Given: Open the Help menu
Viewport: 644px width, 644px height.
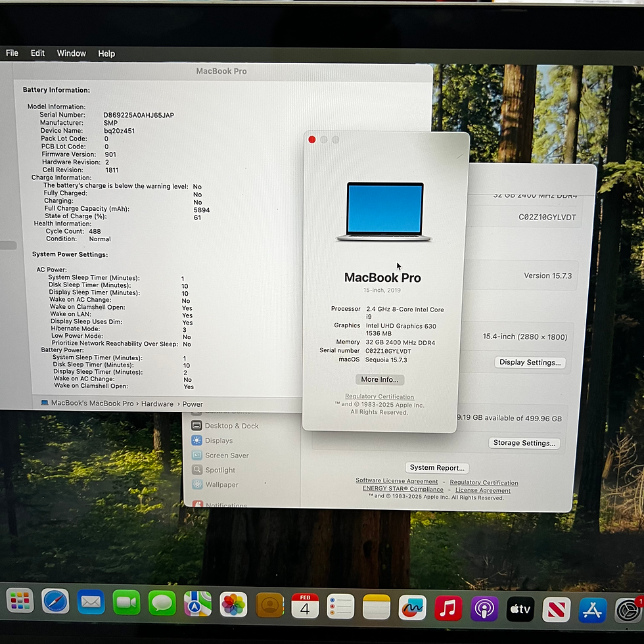Looking at the screenshot, I should tap(106, 54).
